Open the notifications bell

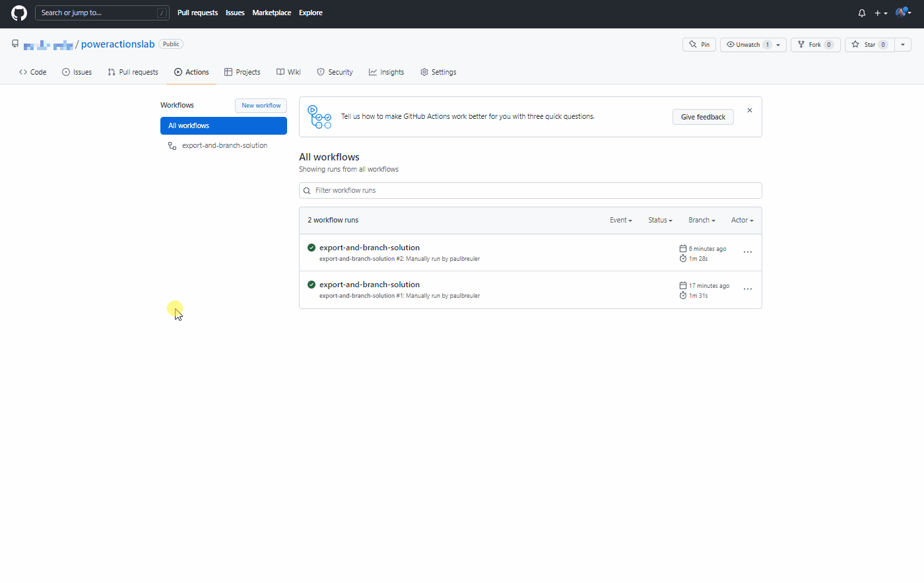(862, 13)
